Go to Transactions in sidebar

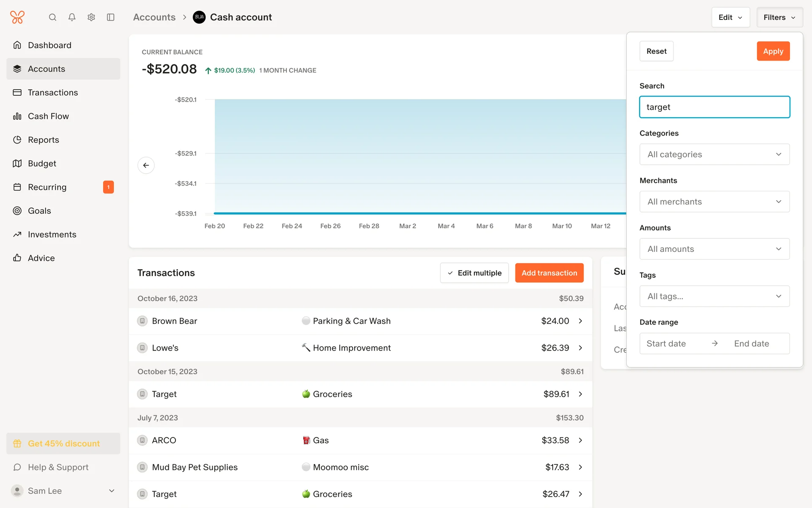[x=53, y=92]
